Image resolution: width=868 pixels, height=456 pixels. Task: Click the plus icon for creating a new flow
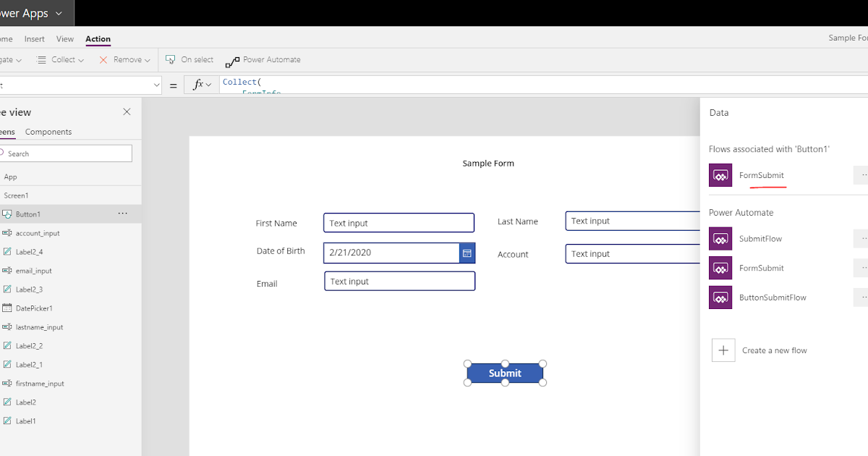point(723,350)
